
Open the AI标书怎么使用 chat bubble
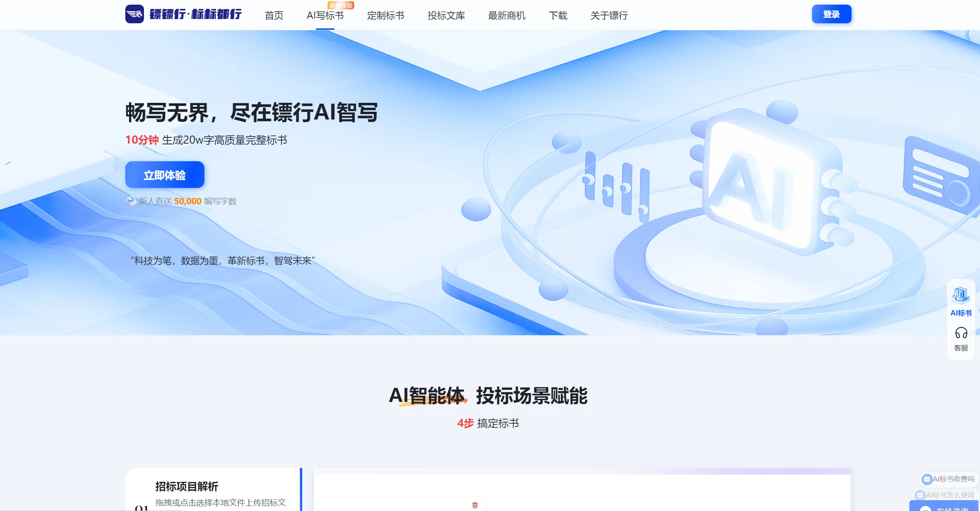point(945,495)
